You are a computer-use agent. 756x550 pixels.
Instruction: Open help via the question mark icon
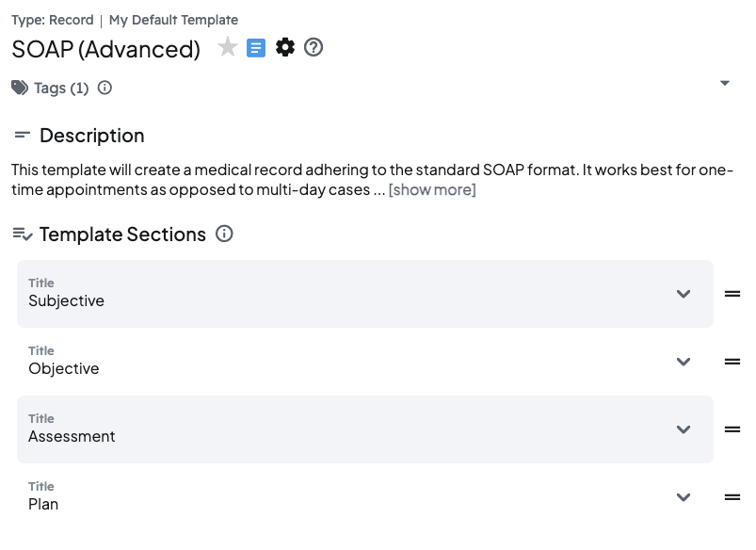314,48
